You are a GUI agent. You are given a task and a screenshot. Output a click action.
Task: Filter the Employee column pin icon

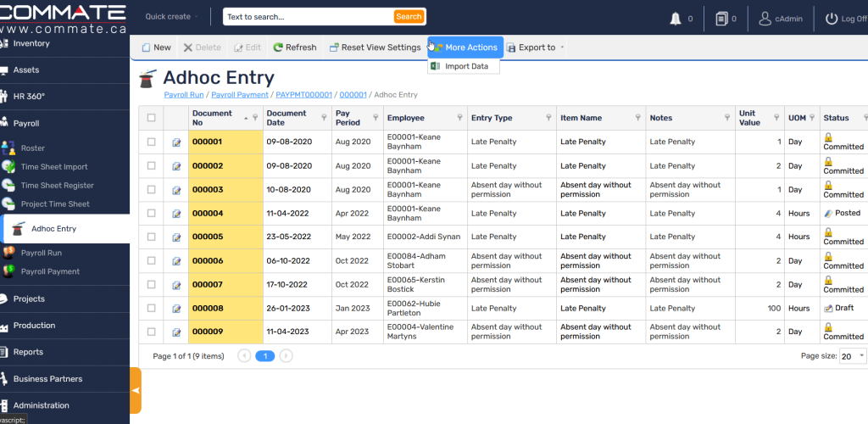(x=459, y=117)
